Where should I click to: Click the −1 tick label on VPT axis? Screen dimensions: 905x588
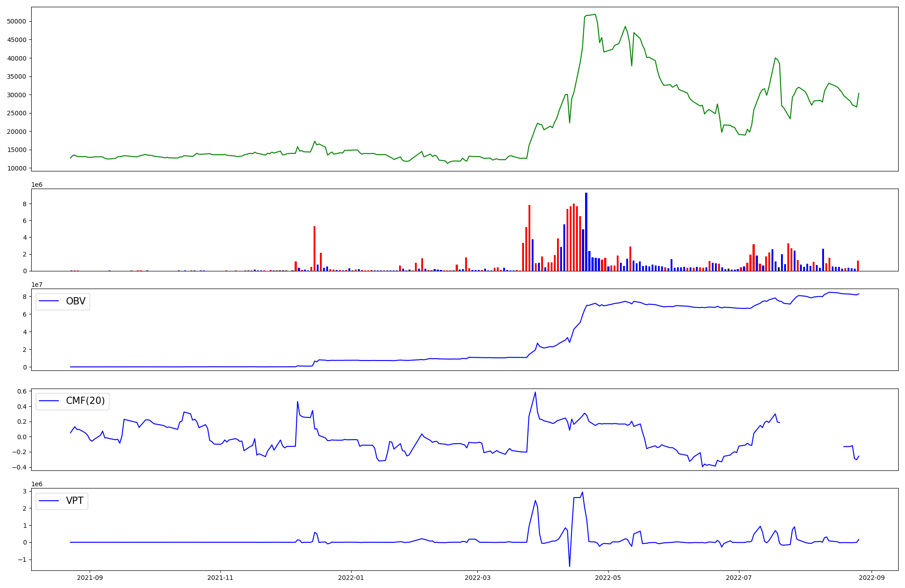tap(21, 560)
